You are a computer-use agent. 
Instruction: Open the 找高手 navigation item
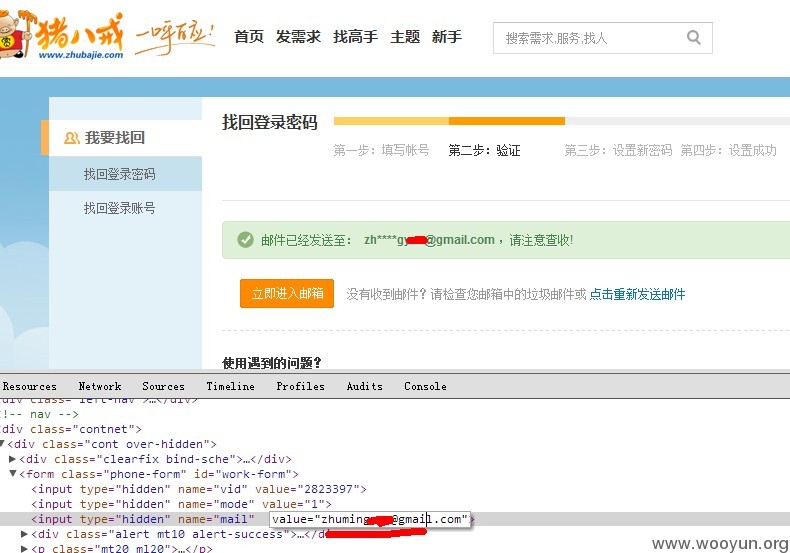click(355, 37)
